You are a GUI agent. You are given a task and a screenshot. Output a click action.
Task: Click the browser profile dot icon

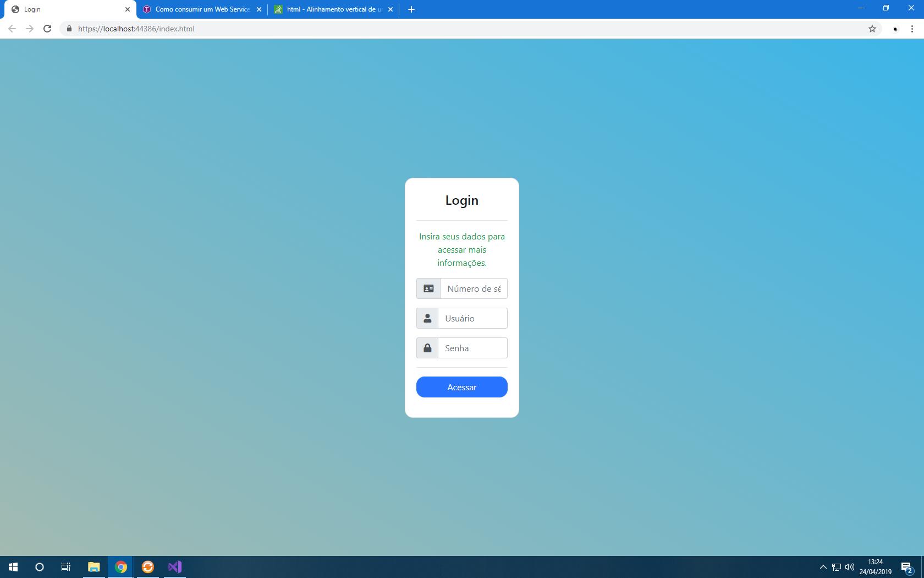tap(895, 29)
